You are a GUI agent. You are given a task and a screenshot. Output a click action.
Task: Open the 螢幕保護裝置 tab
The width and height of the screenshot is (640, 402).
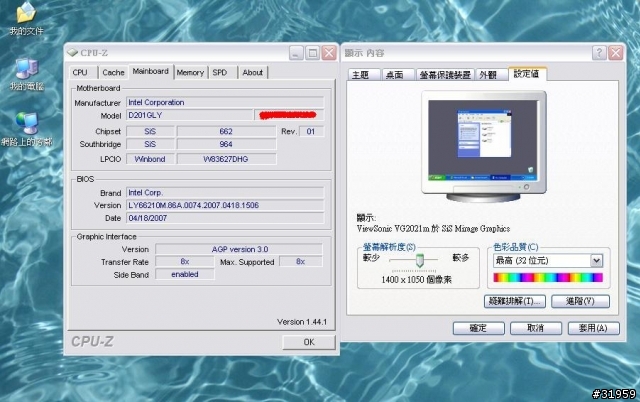point(445,75)
